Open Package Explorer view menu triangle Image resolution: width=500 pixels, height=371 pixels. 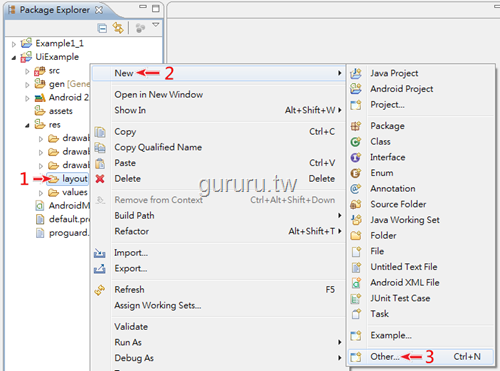155,25
